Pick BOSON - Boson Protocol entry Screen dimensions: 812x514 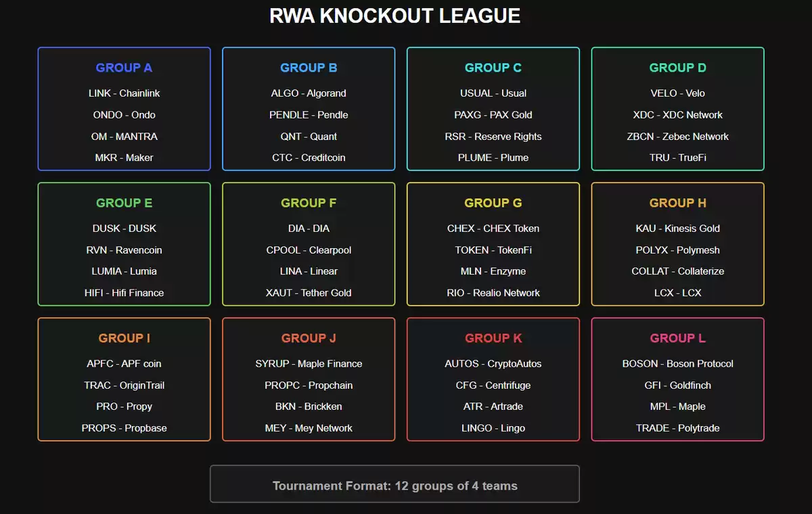(678, 364)
